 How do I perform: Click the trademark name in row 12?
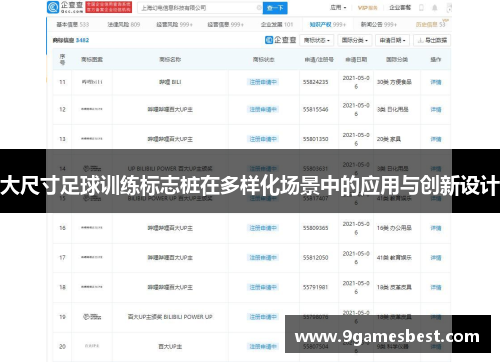170,109
